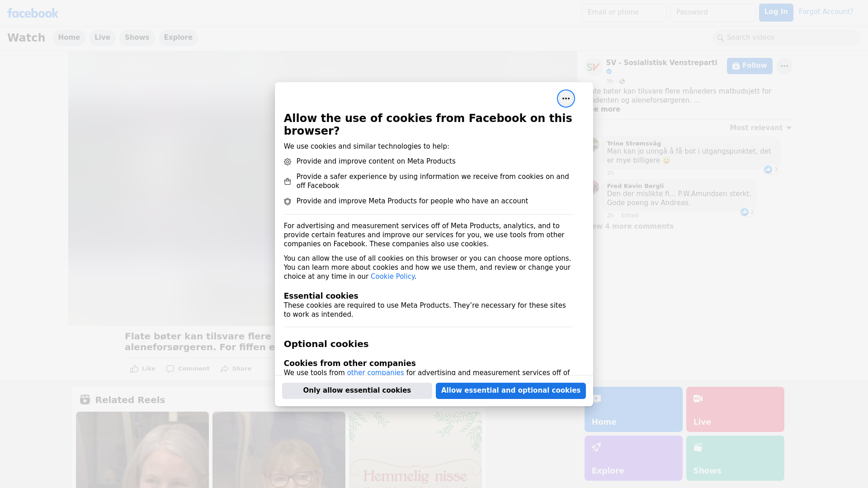The width and height of the screenshot is (868, 488).
Task: Click the post's 3h timestamp
Action: point(610,81)
